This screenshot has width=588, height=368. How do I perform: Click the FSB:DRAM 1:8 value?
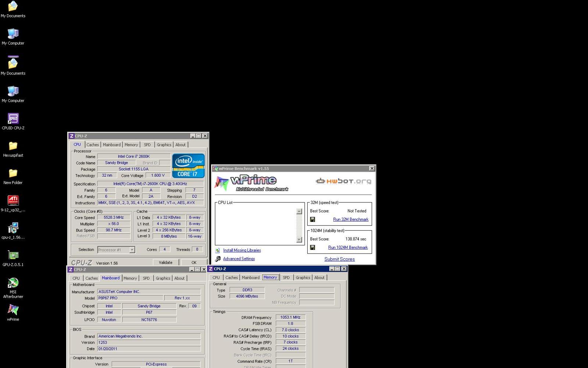(290, 323)
